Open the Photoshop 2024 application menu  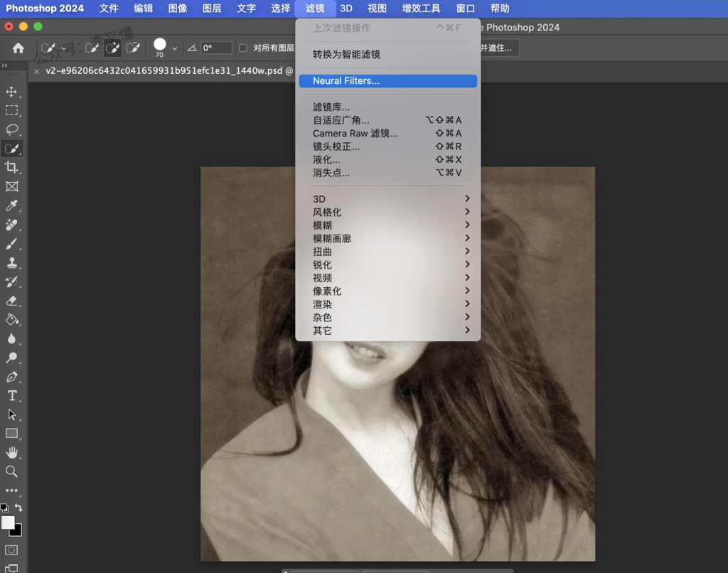(x=45, y=9)
